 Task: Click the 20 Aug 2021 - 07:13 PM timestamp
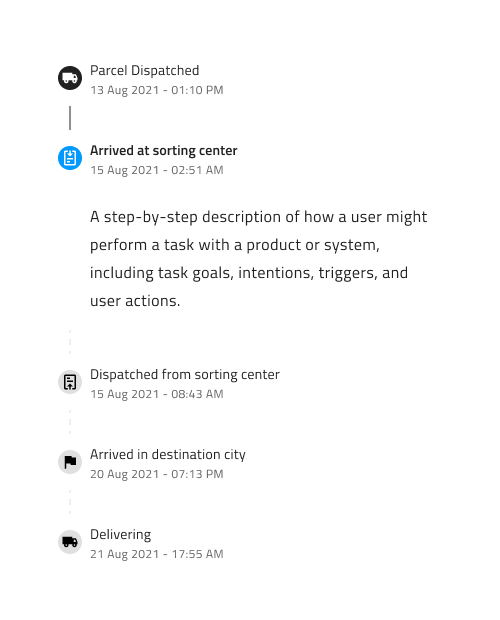point(157,474)
